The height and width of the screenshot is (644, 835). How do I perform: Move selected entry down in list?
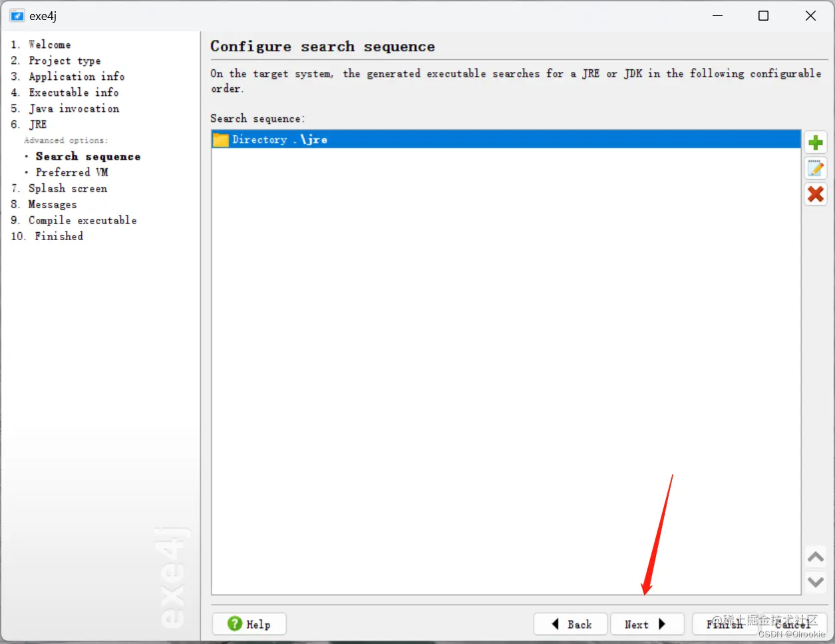click(816, 582)
